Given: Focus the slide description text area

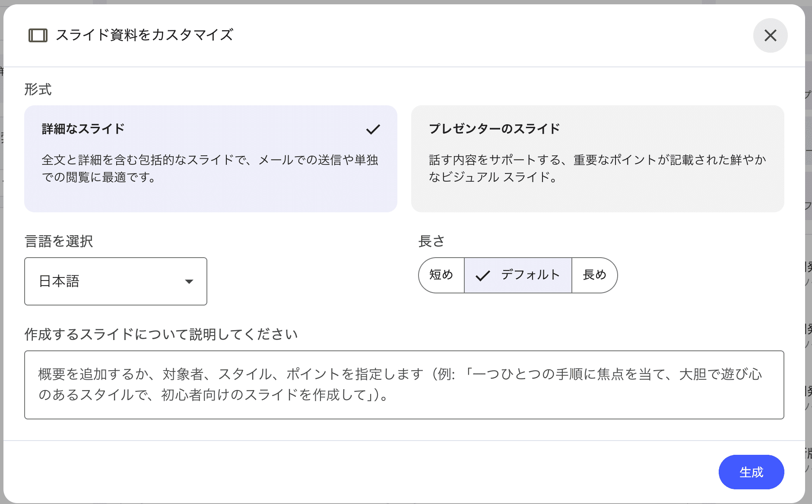Looking at the screenshot, I should click(x=404, y=384).
